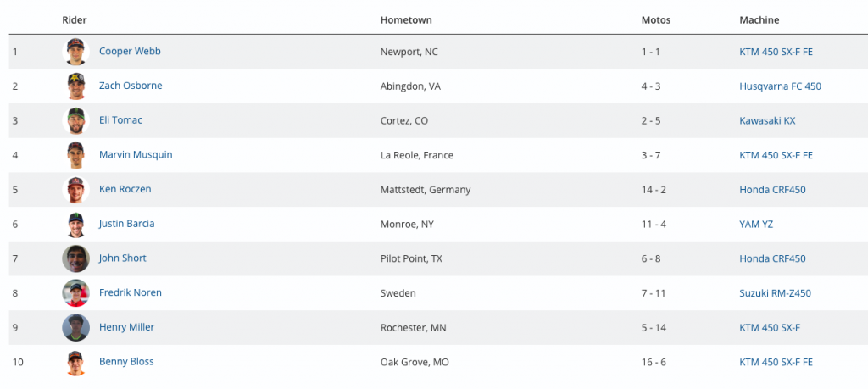Click Zach Osborne's rider photo
This screenshot has width=868, height=389.
pyautogui.click(x=76, y=86)
